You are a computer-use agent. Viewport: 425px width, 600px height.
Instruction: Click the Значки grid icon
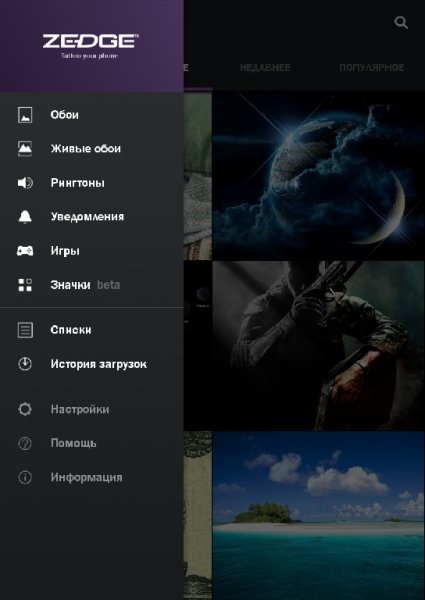(25, 285)
